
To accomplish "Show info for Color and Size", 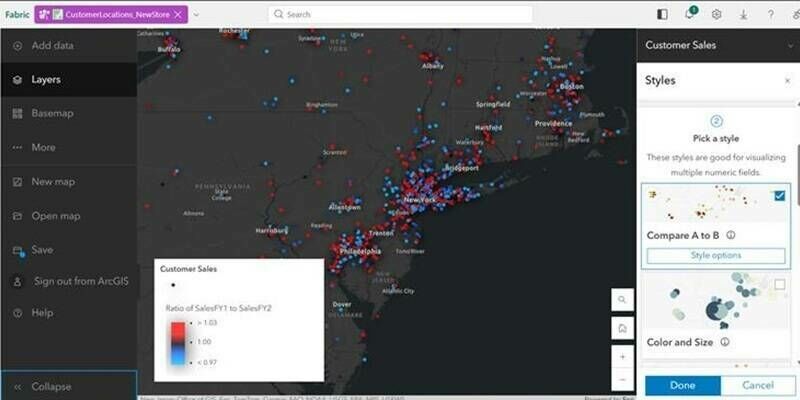I will pos(724,342).
